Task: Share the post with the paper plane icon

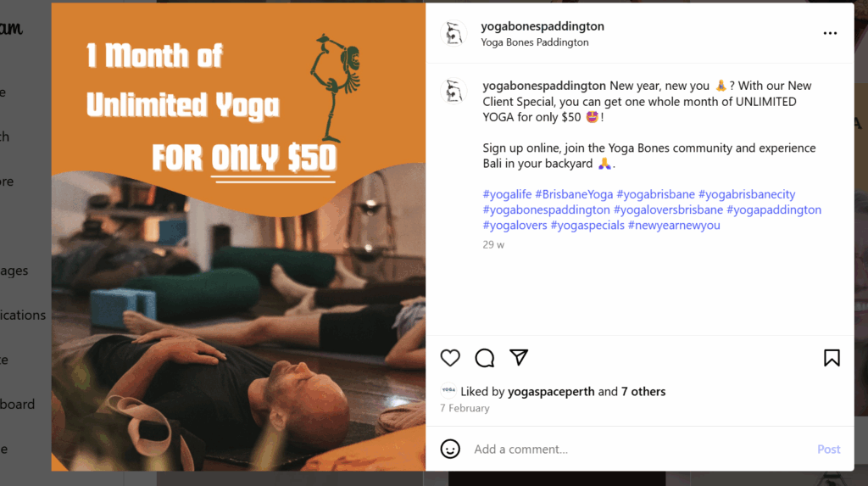Action: [519, 357]
